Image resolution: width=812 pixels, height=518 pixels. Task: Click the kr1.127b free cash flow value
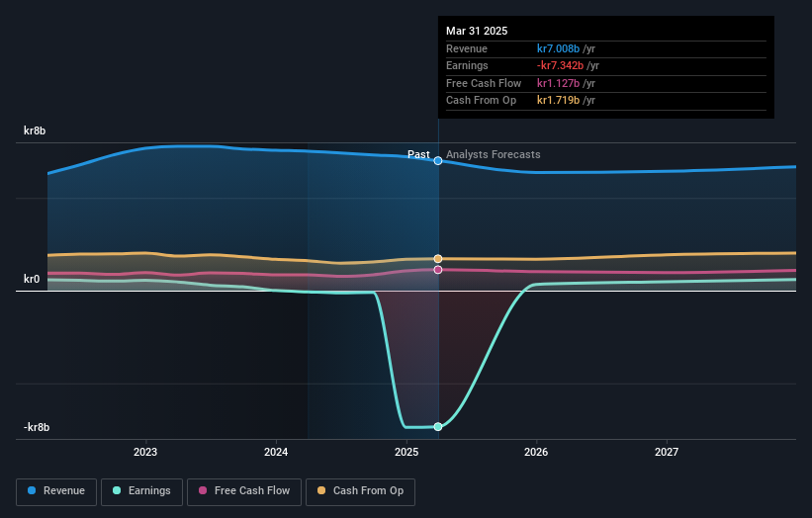point(558,83)
